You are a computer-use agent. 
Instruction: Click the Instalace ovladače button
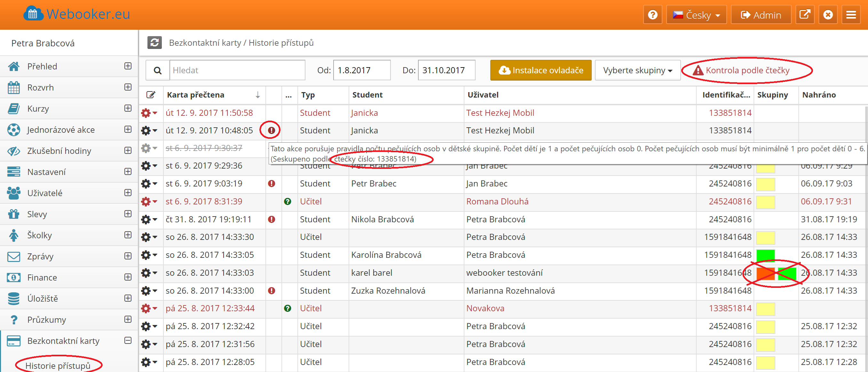coord(541,70)
